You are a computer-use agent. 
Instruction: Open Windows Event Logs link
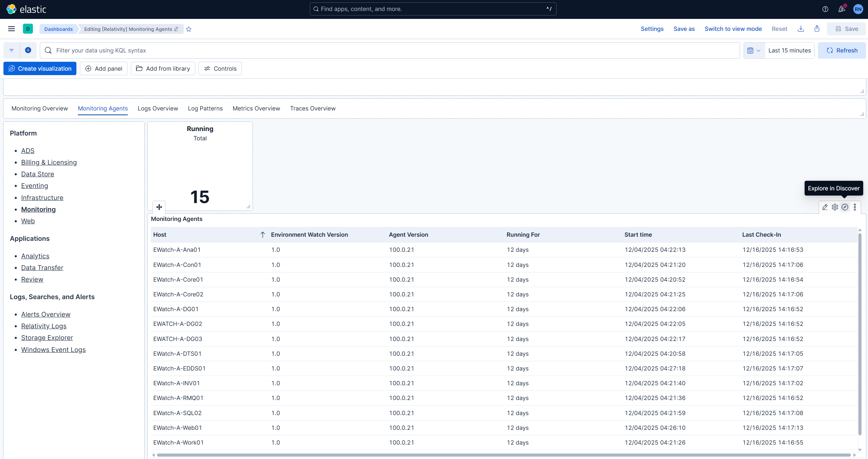click(x=53, y=350)
